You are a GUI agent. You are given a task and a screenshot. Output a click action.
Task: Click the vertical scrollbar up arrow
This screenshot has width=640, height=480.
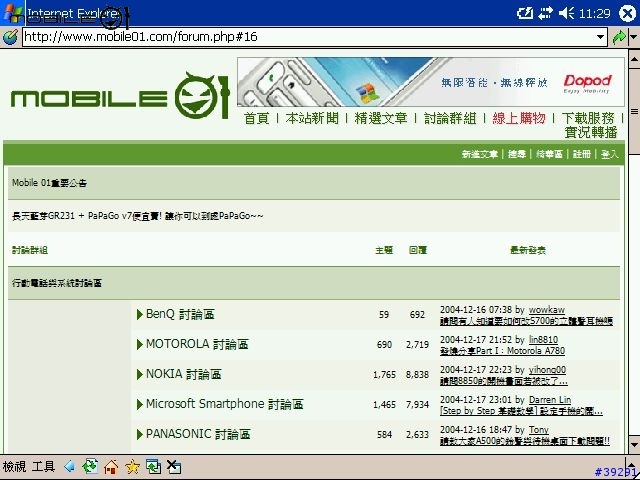pyautogui.click(x=634, y=60)
